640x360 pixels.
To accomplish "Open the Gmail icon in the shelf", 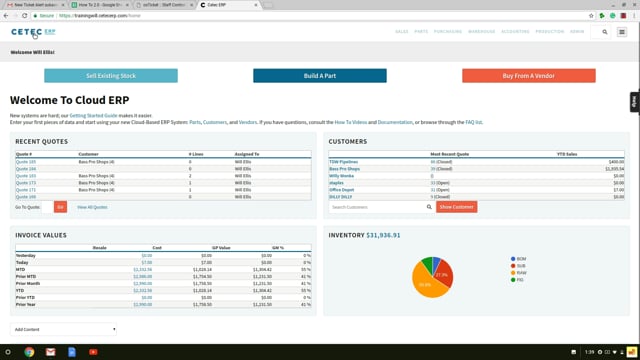I will (50, 352).
